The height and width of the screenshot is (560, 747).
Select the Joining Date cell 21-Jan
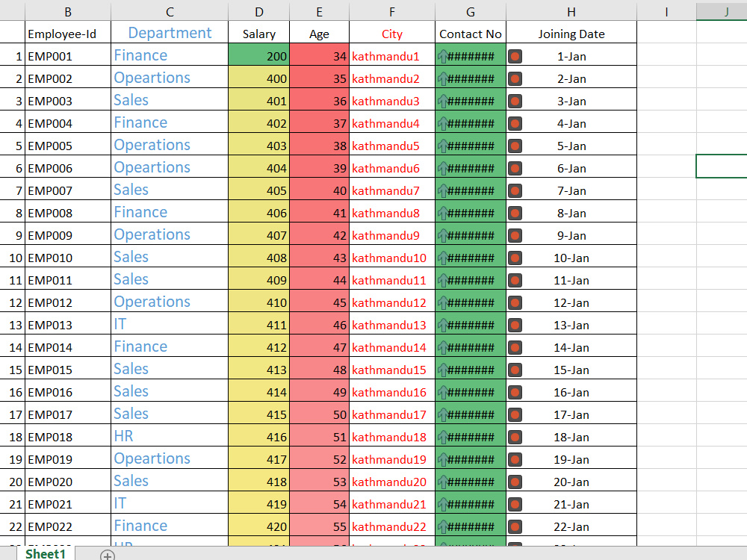coord(571,504)
